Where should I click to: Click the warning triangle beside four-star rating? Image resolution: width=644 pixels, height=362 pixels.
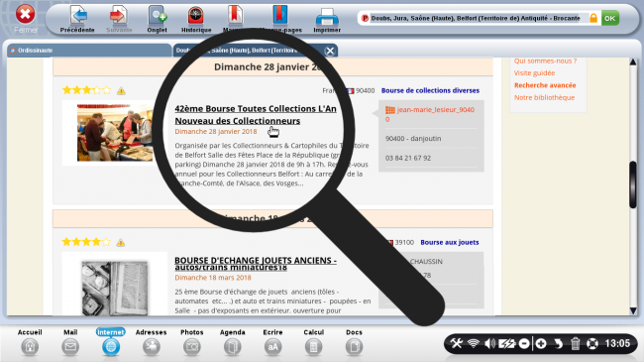coord(120,243)
